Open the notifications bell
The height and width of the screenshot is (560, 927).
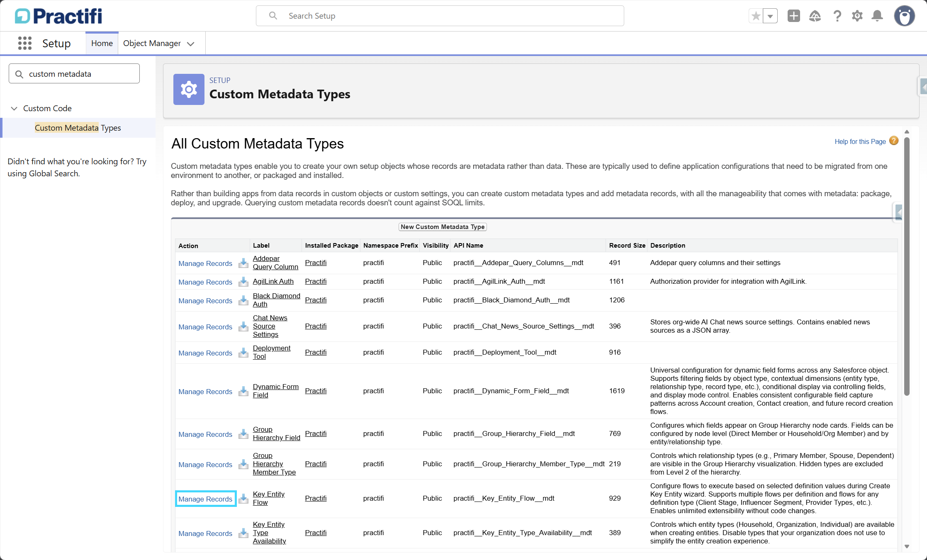[877, 16]
